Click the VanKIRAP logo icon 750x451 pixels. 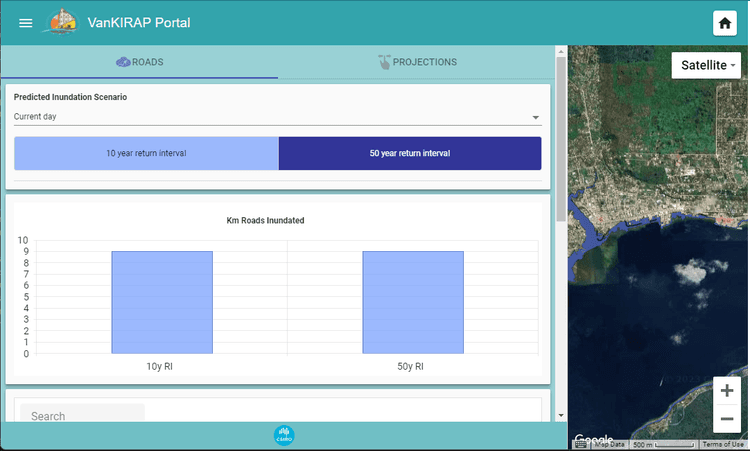coord(63,22)
